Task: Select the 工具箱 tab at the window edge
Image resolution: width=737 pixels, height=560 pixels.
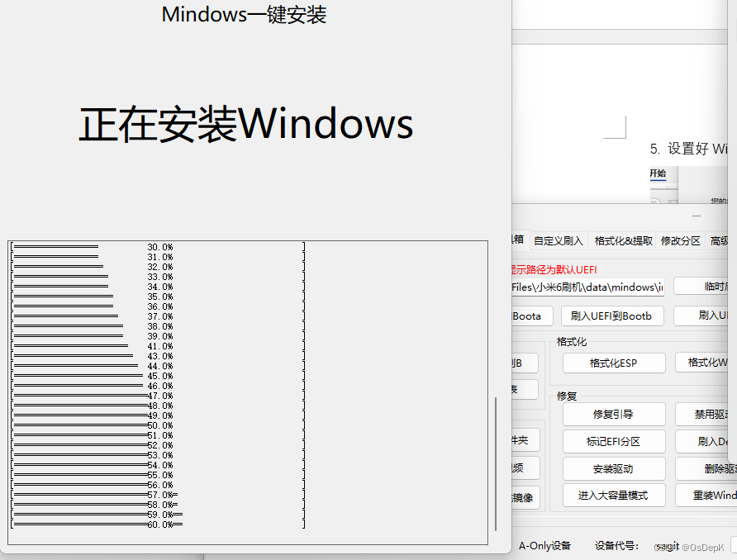Action: point(519,240)
